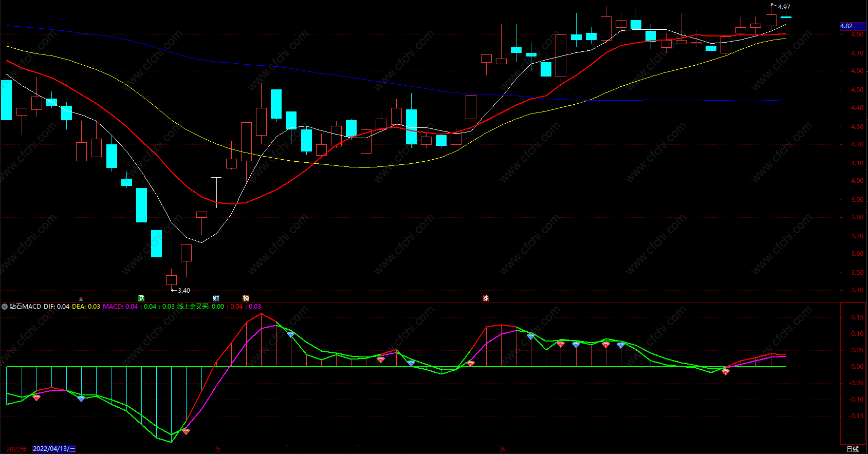Click the DIF: 0.04 value readout
Viewport: 868px width, 454px height.
57,307
